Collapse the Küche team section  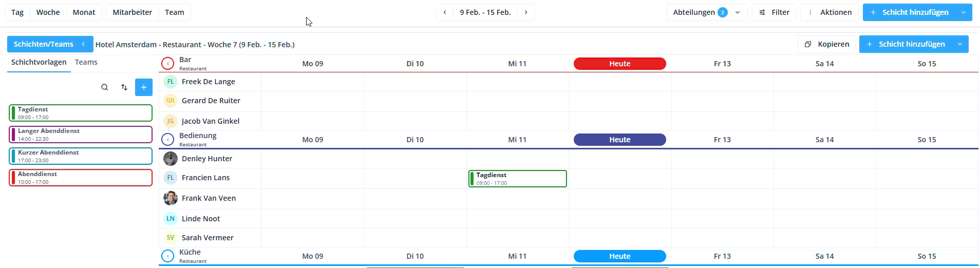[x=167, y=256]
